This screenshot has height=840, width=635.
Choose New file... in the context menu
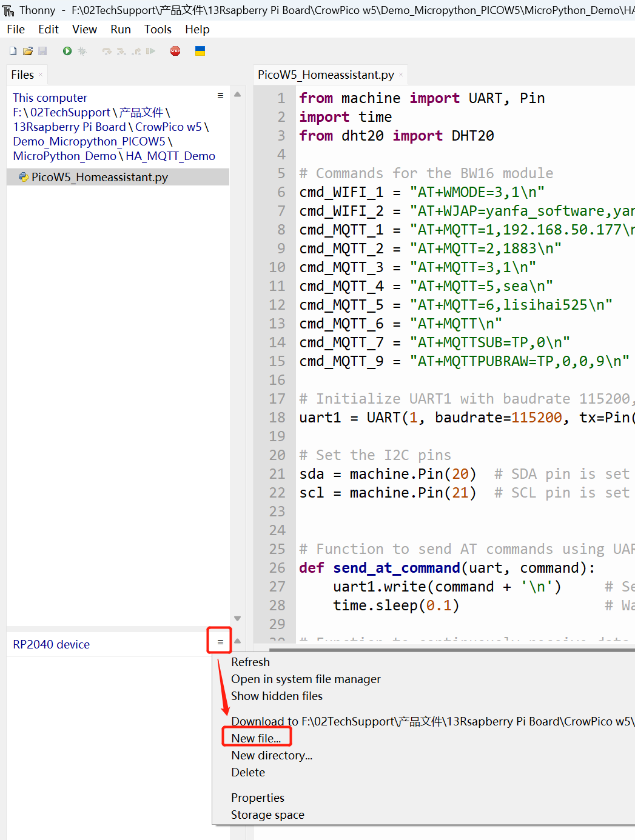[x=256, y=738]
